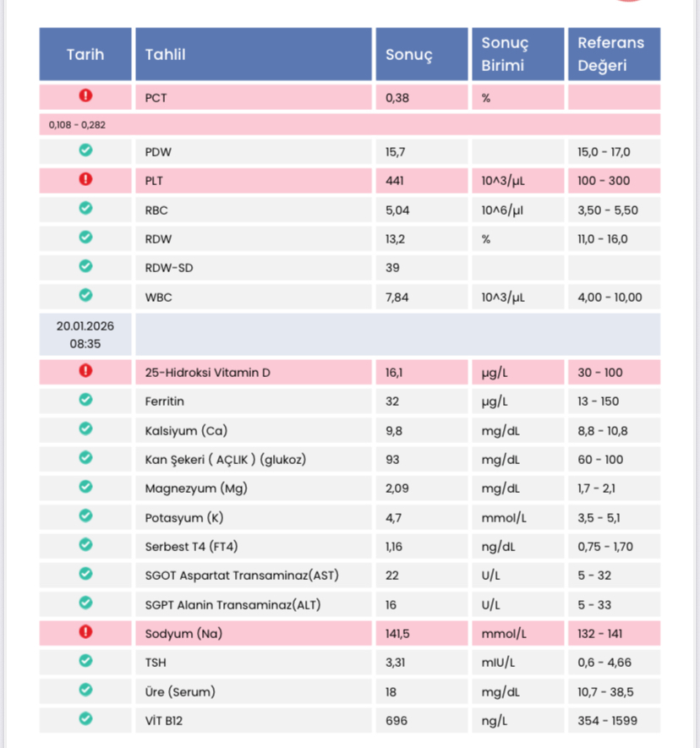700x748 pixels.
Task: Click the green check icon for VİT B12
Action: (x=85, y=719)
